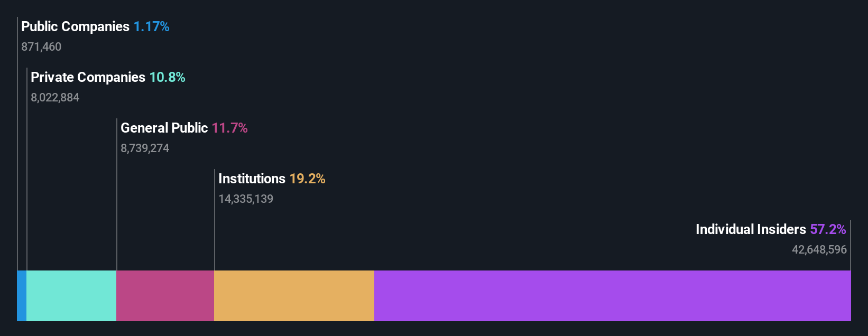
Task: Click the Institutions label text
Action: (x=252, y=179)
